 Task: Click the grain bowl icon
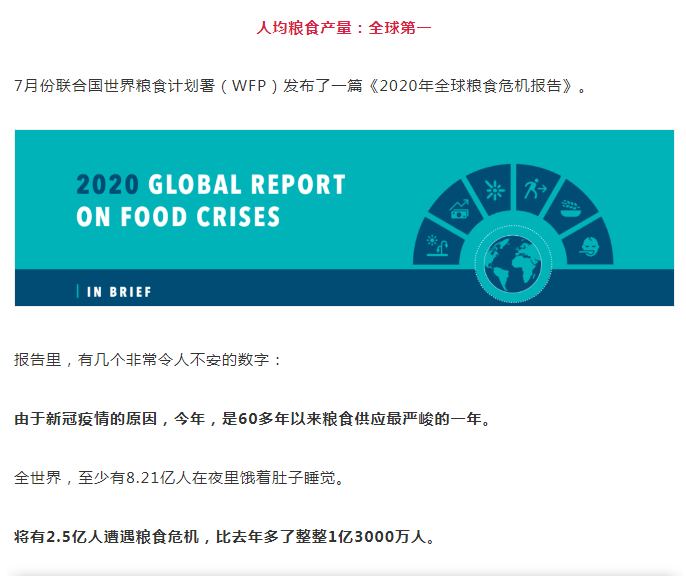[572, 208]
